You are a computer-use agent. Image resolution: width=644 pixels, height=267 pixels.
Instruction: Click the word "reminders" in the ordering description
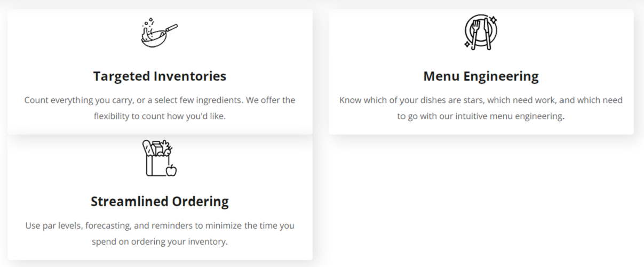click(171, 225)
